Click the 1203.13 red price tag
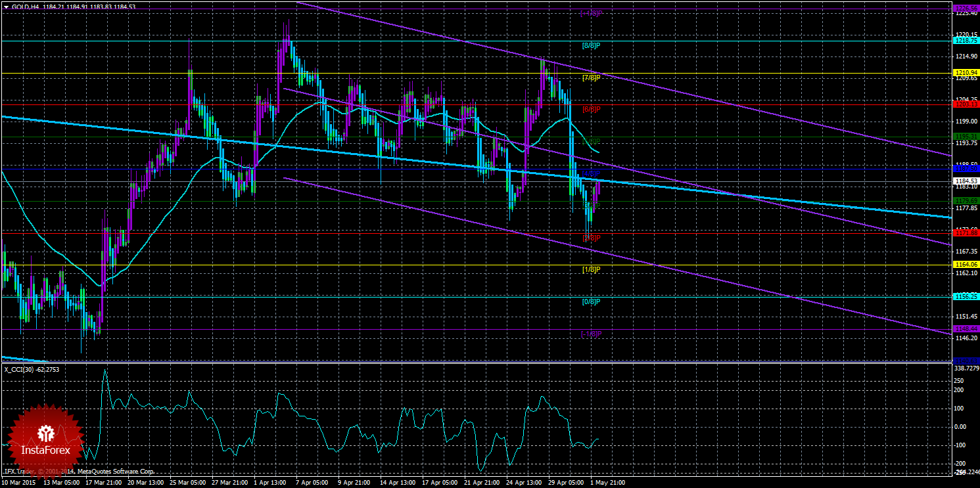The width and height of the screenshot is (980, 488). click(x=966, y=104)
